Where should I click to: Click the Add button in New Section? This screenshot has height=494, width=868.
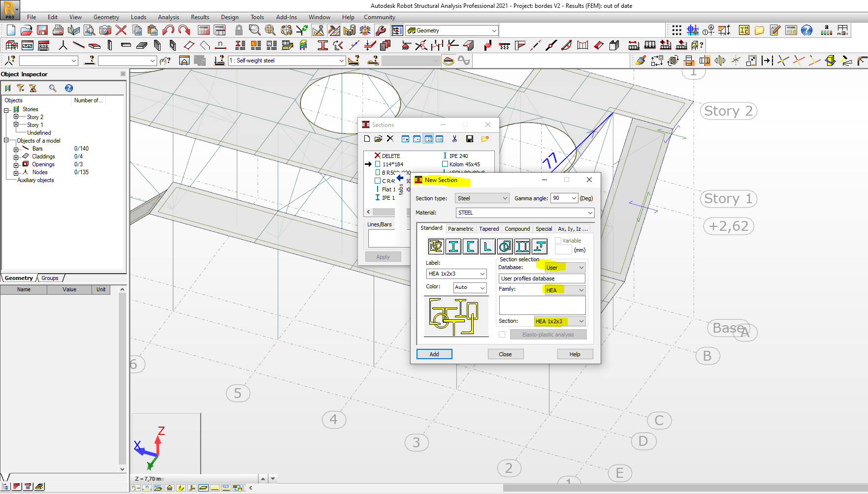434,354
